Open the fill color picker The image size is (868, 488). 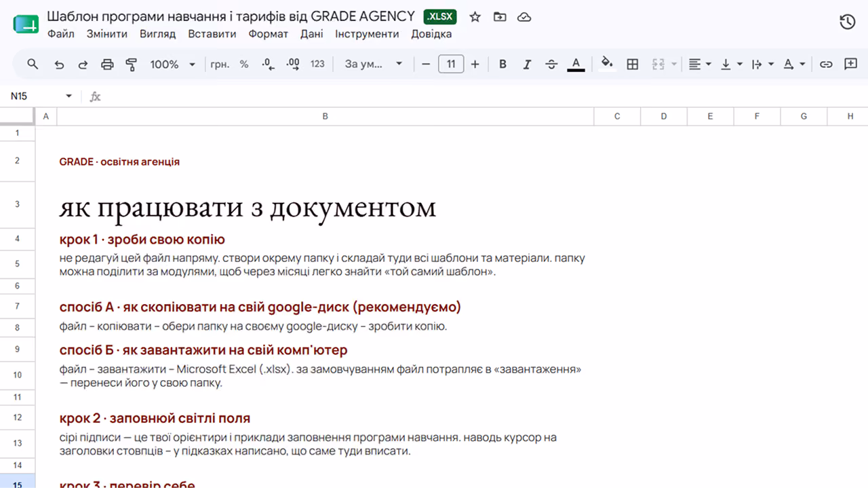coord(608,64)
